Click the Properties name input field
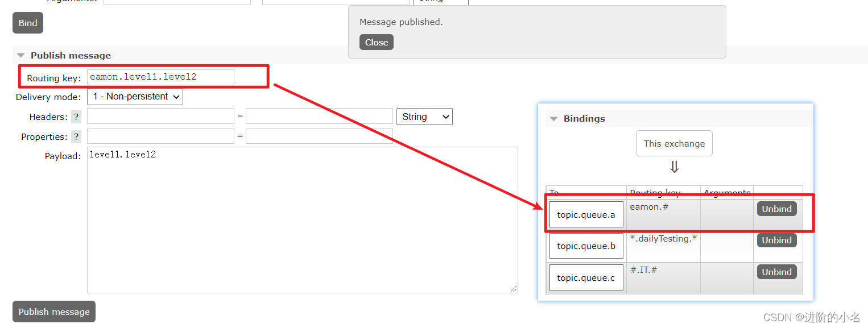Screen dimensions: 868x328 (x=160, y=136)
